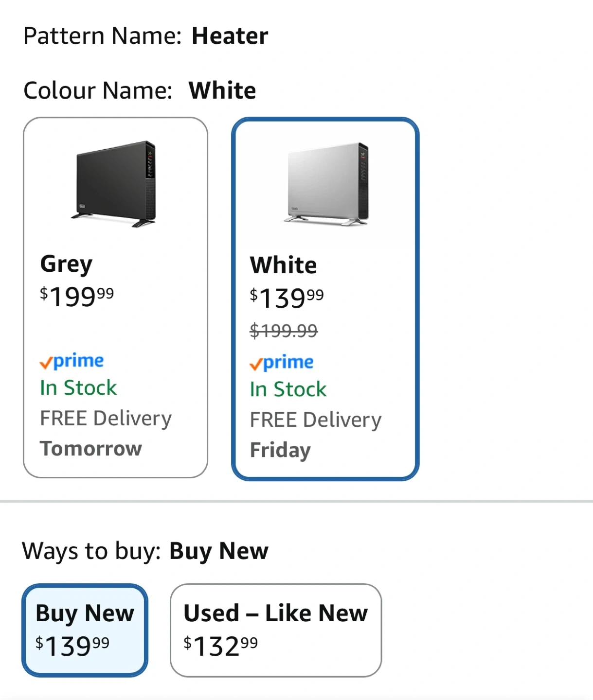Click the struck-through $199.99 list price
The width and height of the screenshot is (593, 700).
(x=284, y=331)
